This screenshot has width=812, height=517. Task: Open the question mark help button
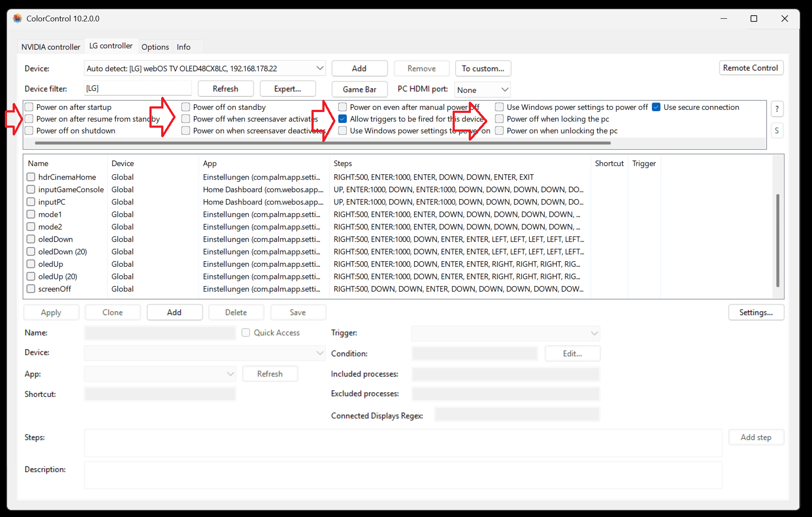click(x=777, y=109)
